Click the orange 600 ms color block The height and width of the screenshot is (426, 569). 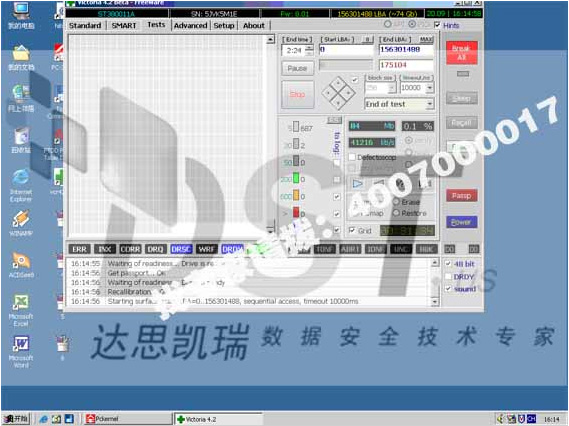[x=296, y=195]
